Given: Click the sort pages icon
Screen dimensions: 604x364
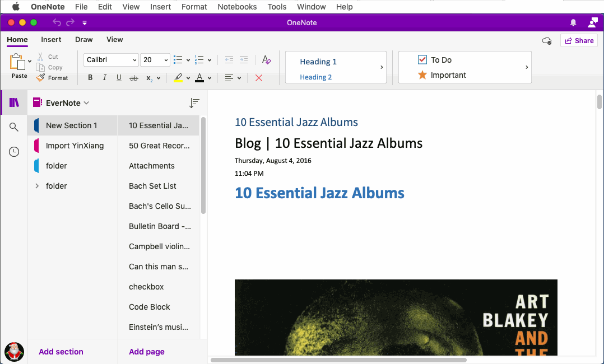Looking at the screenshot, I should coord(194,103).
